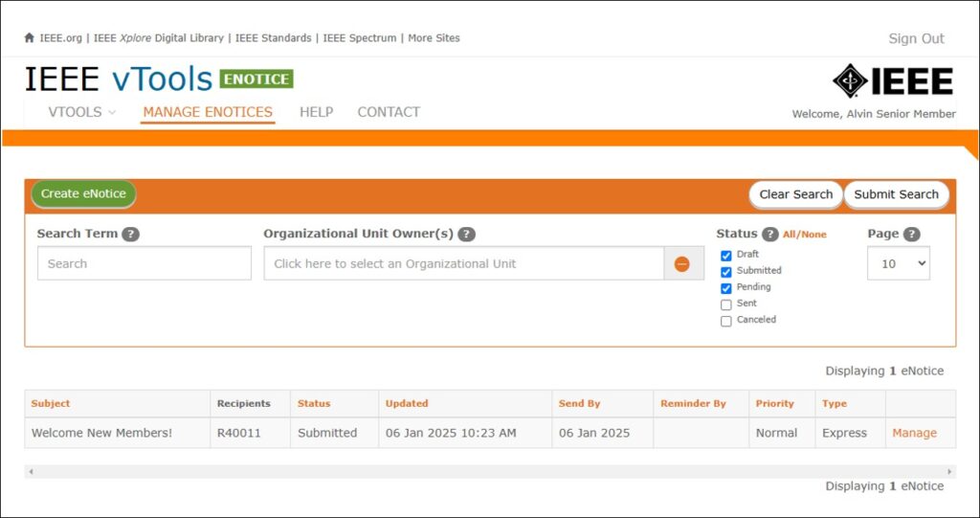Screen dimensions: 980x518
Task: Open the Page size dropdown showing 10
Action: click(x=898, y=263)
